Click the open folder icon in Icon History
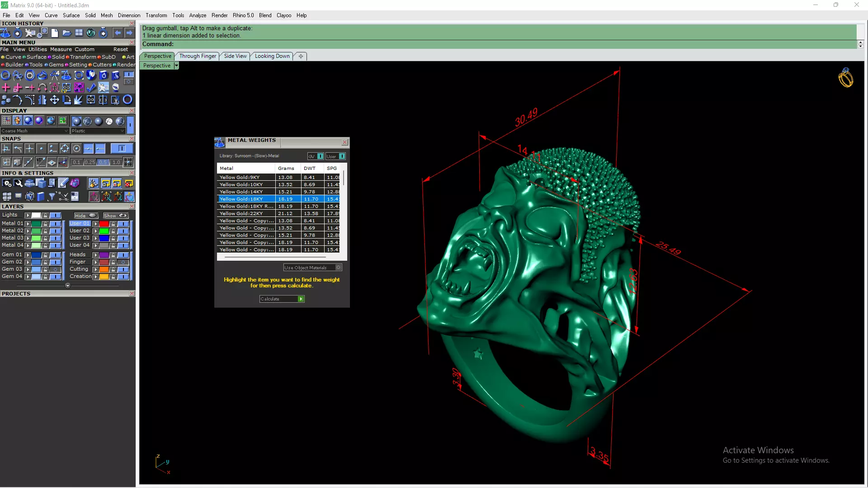The width and height of the screenshot is (868, 488). (x=66, y=33)
